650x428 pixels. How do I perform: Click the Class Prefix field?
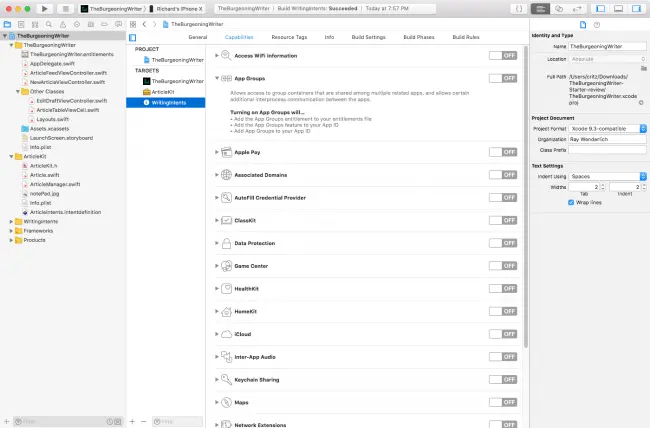pyautogui.click(x=607, y=150)
